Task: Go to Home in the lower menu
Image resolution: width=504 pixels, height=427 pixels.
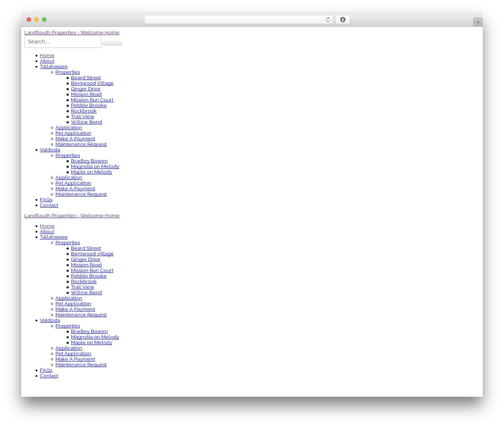Action: tap(47, 226)
